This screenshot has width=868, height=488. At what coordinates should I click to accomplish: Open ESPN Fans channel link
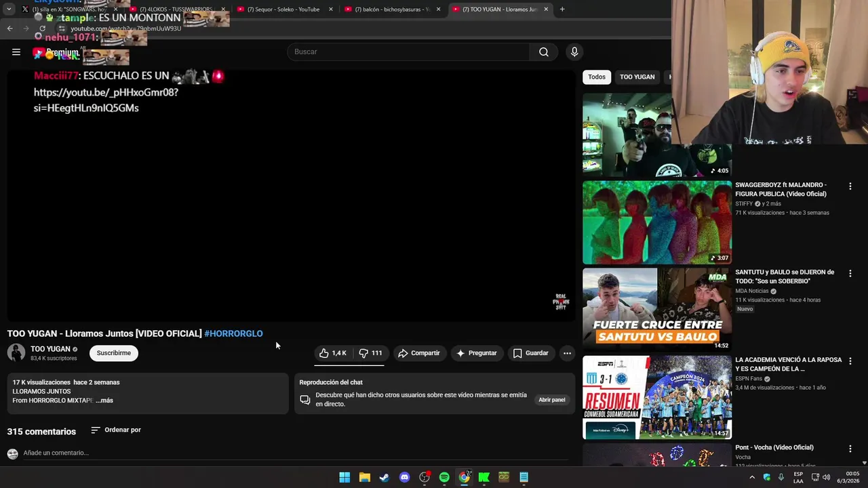coord(749,379)
